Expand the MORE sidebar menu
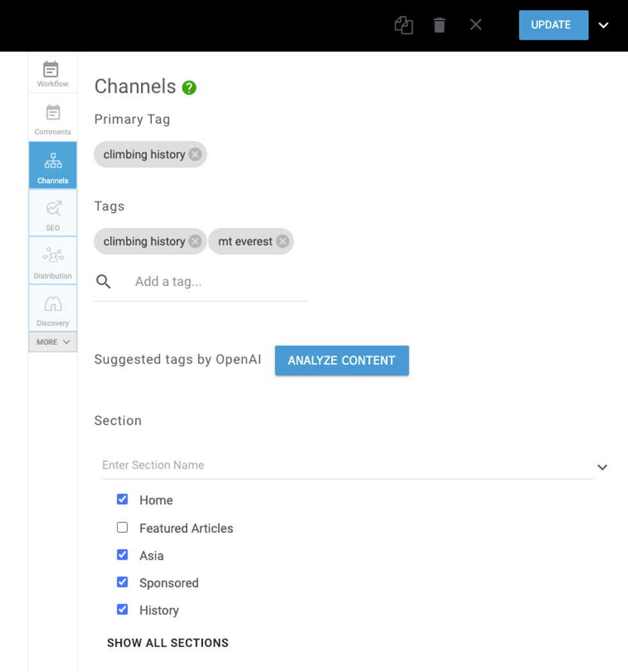 tap(53, 342)
